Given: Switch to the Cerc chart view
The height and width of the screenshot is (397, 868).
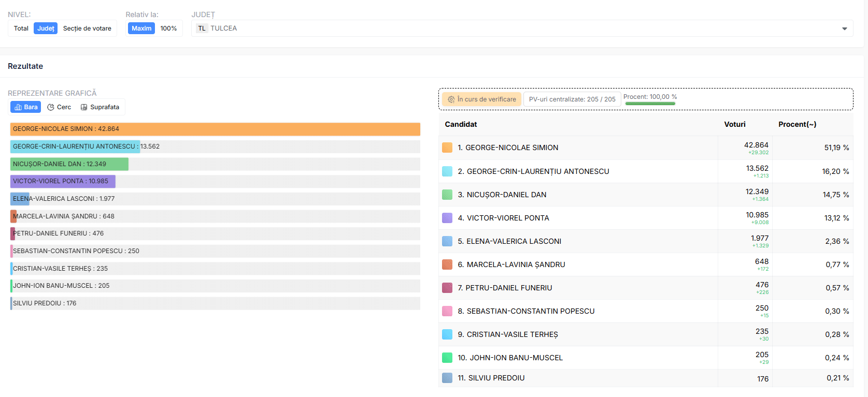Looking at the screenshot, I should pos(59,107).
